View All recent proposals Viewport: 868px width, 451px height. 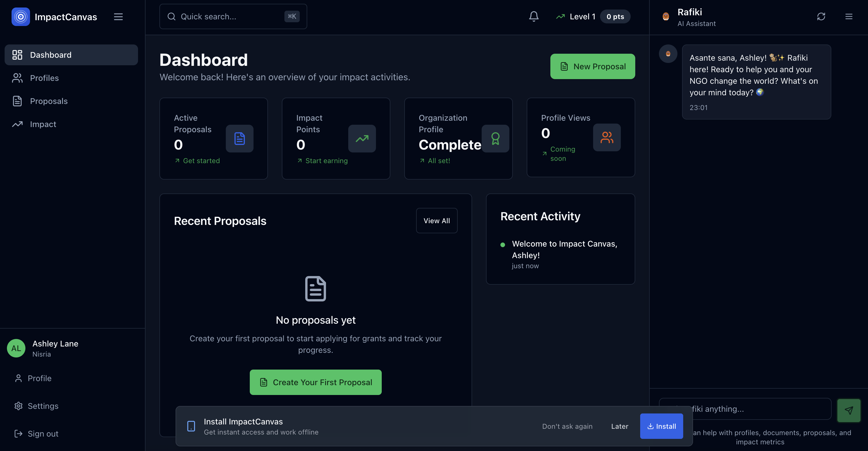436,221
